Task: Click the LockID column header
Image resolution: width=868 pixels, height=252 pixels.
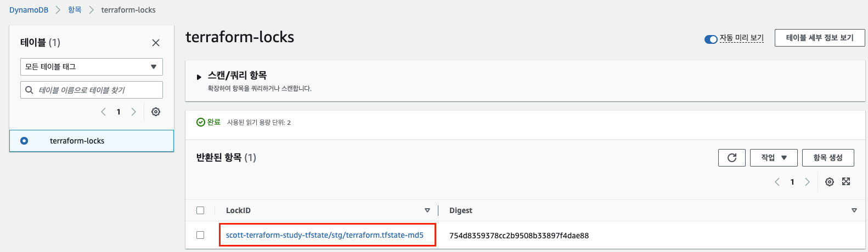Action: [238, 210]
